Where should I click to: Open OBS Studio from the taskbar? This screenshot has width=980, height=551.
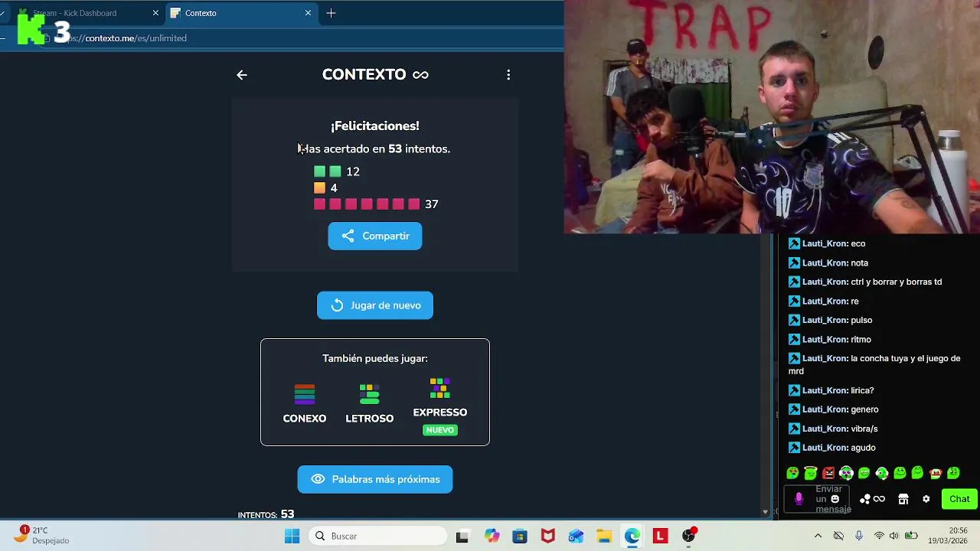click(689, 536)
